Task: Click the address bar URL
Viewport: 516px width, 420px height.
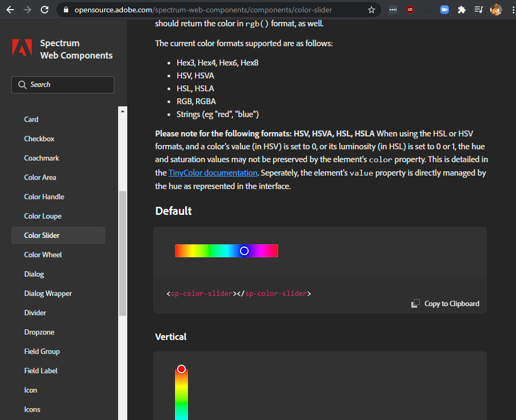Action: pyautogui.click(x=203, y=10)
